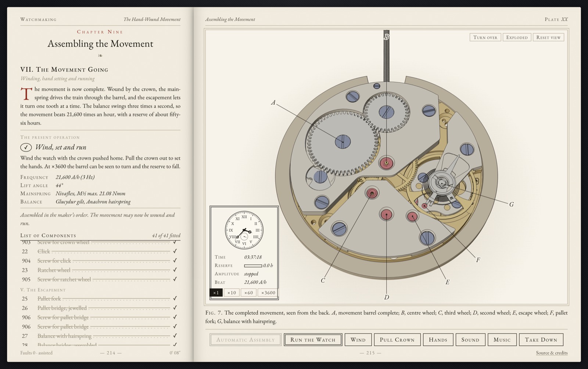Click the V. The Escapement section header
This screenshot has height=369, width=588.
pos(43,290)
